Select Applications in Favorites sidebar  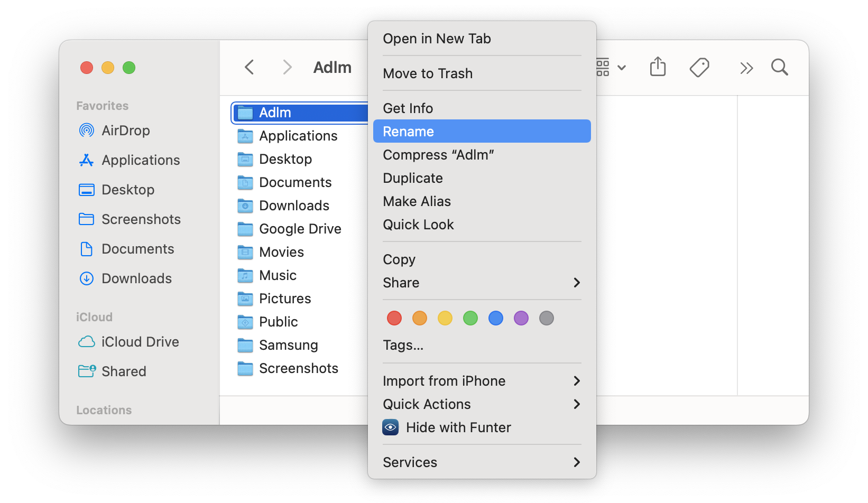[140, 160]
